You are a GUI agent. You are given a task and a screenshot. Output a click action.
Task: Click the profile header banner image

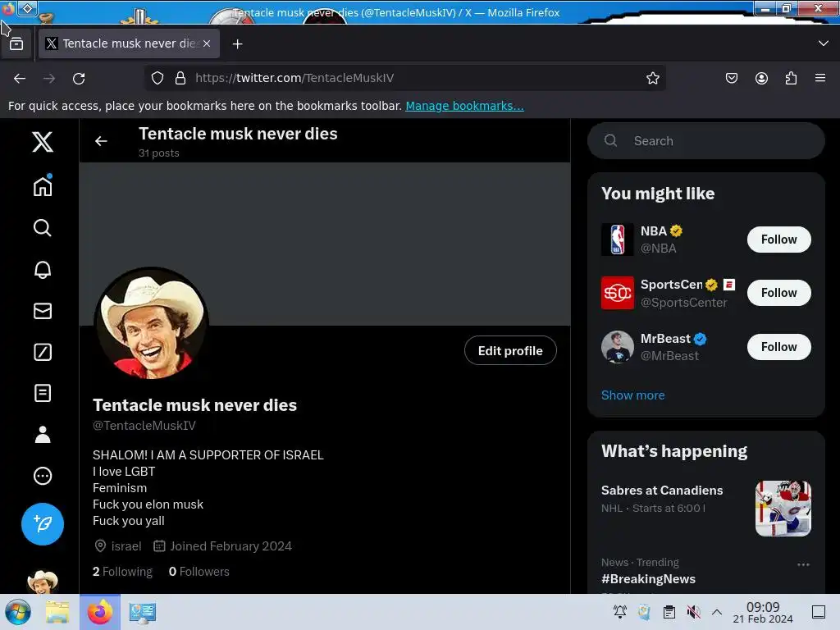tap(325, 244)
